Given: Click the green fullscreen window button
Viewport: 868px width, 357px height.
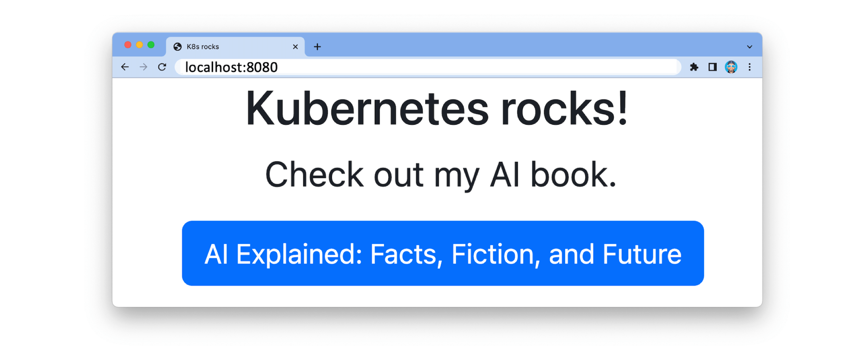Looking at the screenshot, I should 151,45.
